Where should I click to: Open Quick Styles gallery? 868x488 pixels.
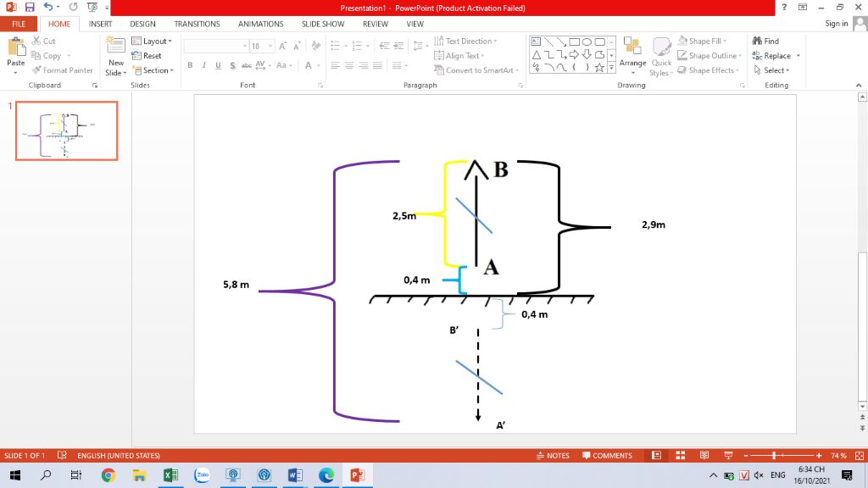coord(661,57)
